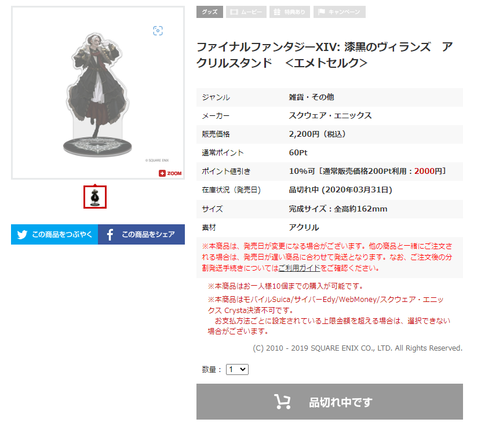
Task: Click the 品切れ中です sold-out button
Action: tap(330, 402)
